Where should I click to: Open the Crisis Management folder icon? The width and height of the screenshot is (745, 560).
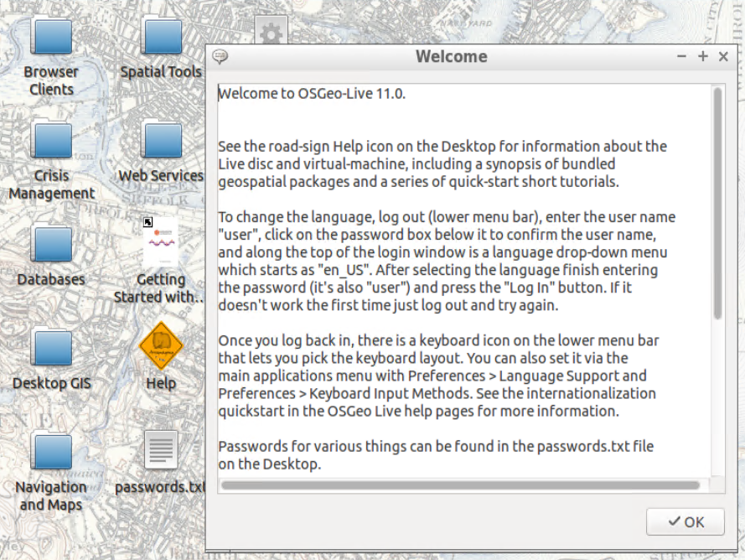click(x=51, y=139)
